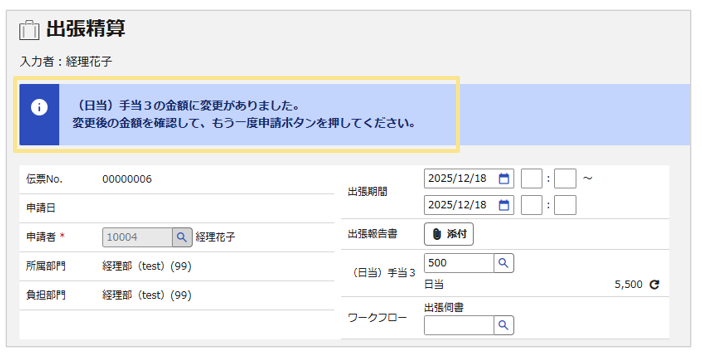Viewport: 702px width, 362px height.
Task: Click the 手当3 code field showing 500
Action: [459, 263]
